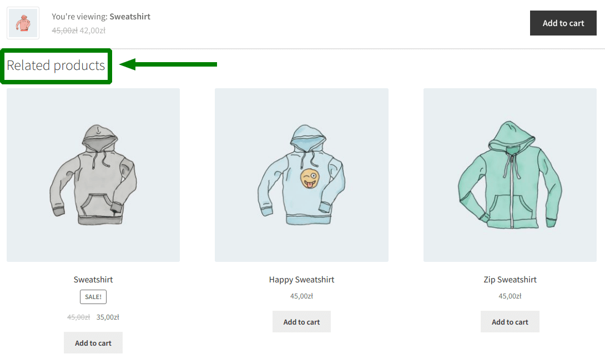
Task: Click the green arrow pointing at heading
Action: click(168, 64)
